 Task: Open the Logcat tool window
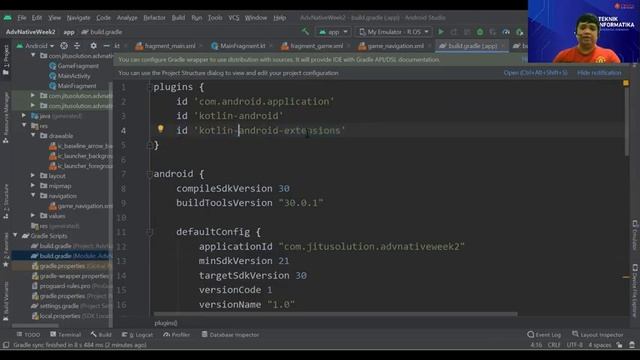(137, 335)
